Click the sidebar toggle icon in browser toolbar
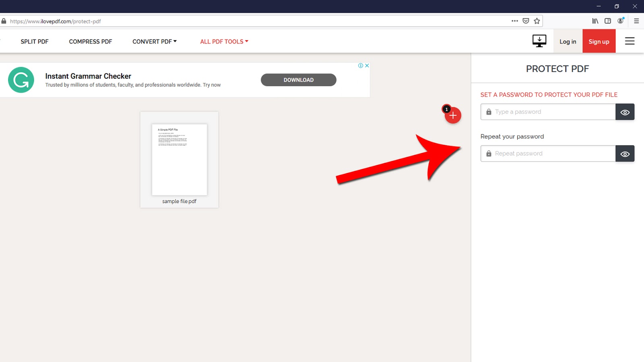644x362 pixels. point(608,21)
